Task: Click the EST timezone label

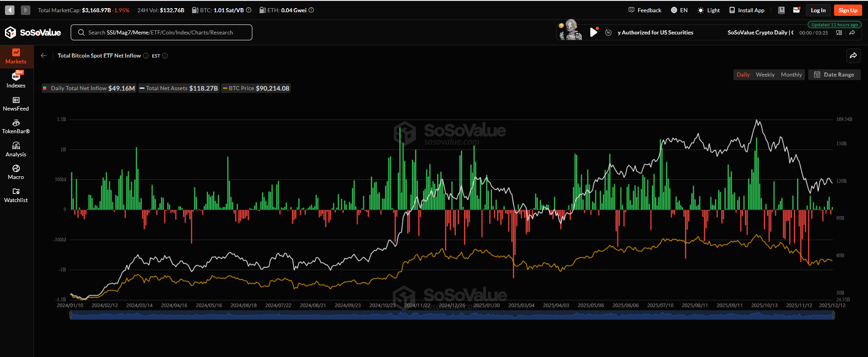Action: click(156, 56)
